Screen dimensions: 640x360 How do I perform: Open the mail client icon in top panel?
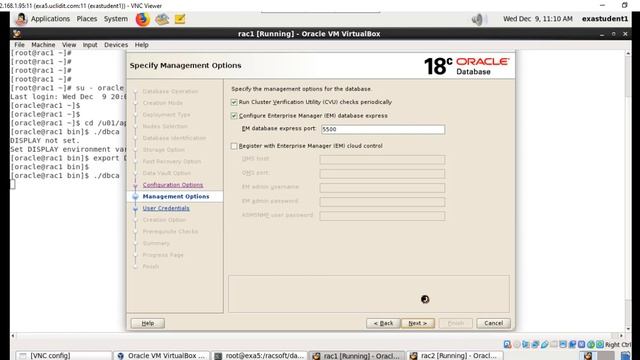pyautogui.click(x=162, y=19)
